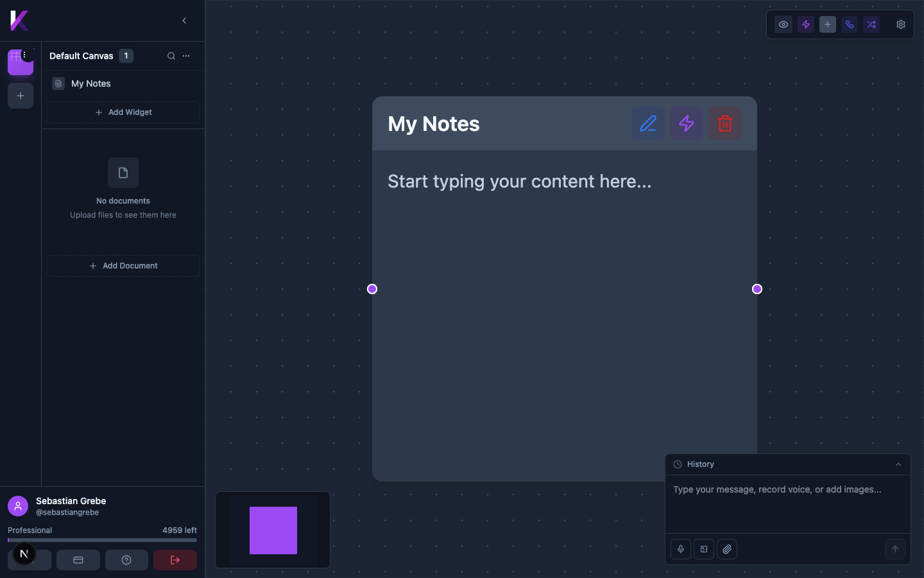The image size is (924, 578).
Task: Open the Default Canvas three-dot menu
Action: [x=186, y=56]
